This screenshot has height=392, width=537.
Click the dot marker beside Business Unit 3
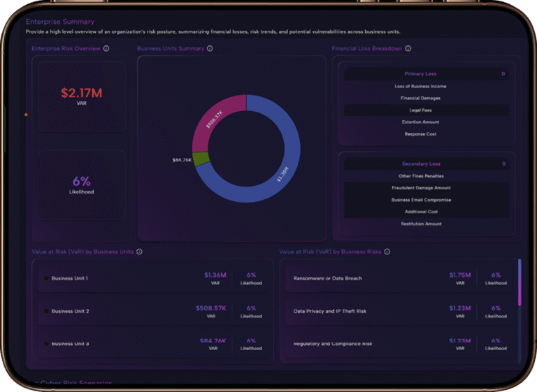coord(46,344)
